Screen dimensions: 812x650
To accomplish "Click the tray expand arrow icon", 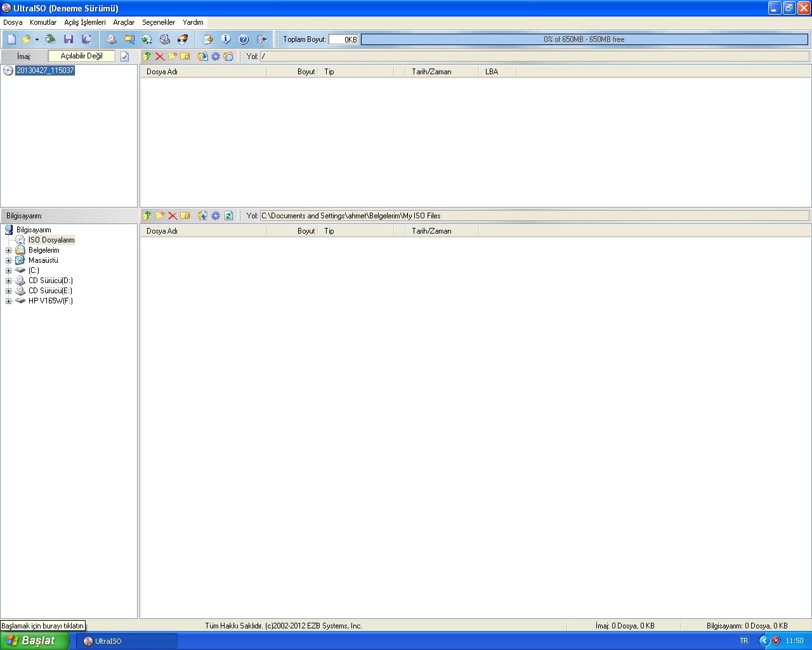I will (764, 641).
